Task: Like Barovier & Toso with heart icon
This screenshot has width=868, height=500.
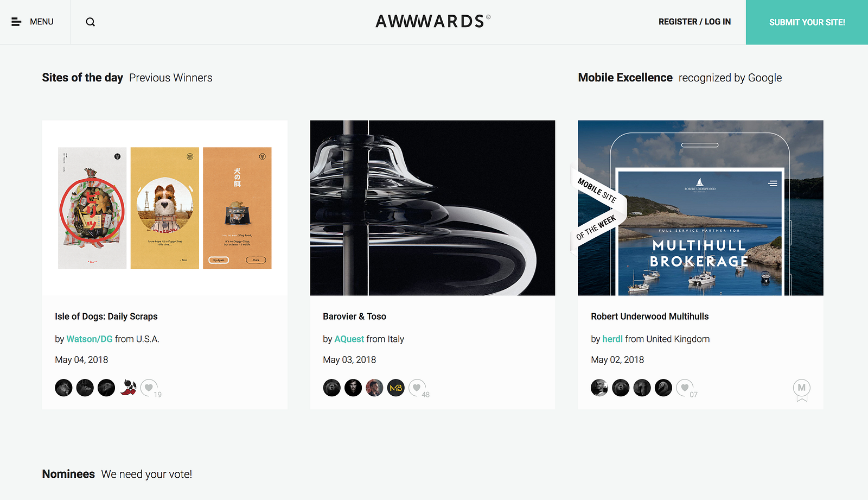Action: coord(417,388)
